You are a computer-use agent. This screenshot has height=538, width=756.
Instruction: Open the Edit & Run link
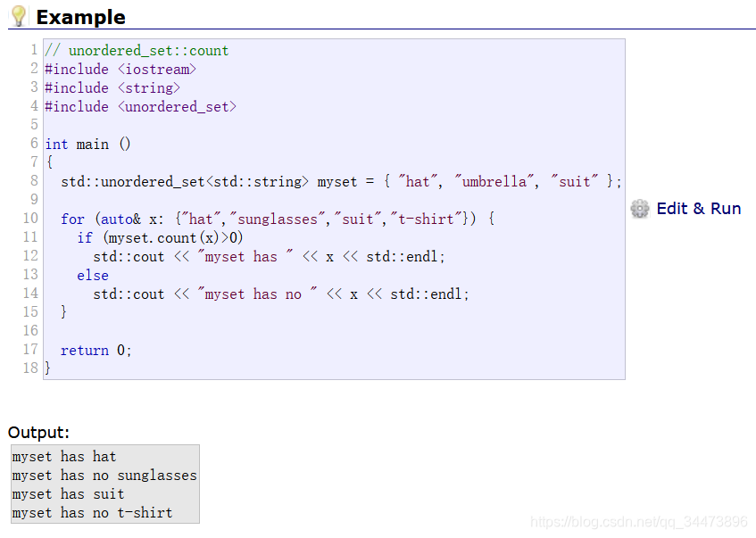(699, 209)
